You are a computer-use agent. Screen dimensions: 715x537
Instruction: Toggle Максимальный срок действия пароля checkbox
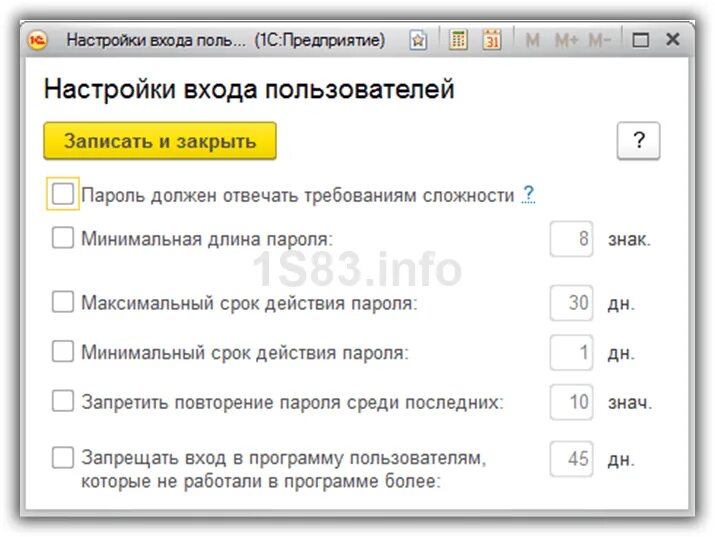coord(63,302)
